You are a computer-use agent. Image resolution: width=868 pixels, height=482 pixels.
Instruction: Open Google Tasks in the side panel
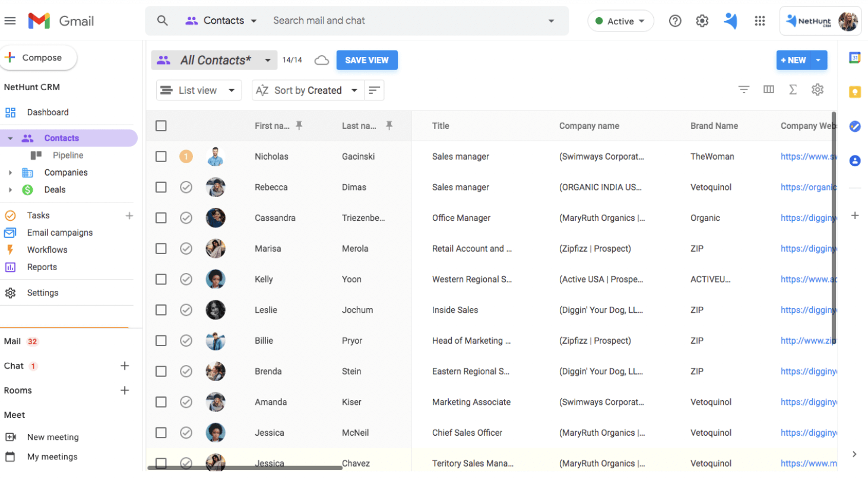[855, 126]
